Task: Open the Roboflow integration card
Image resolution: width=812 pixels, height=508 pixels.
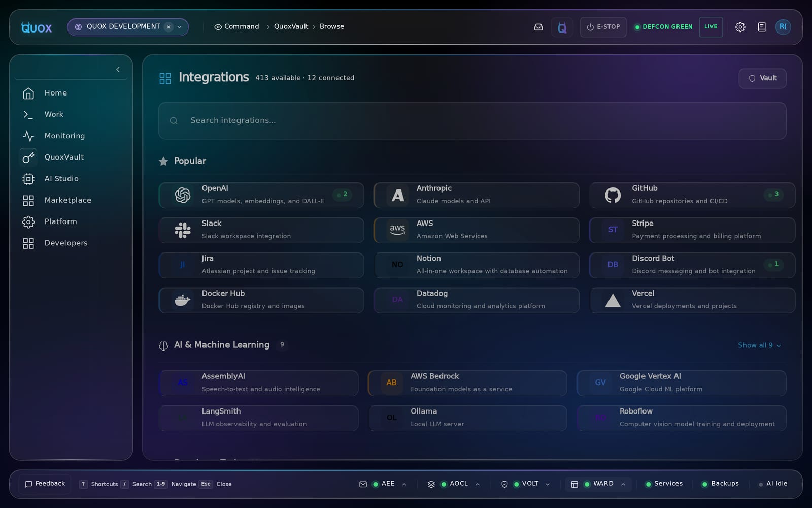Action: tap(681, 418)
